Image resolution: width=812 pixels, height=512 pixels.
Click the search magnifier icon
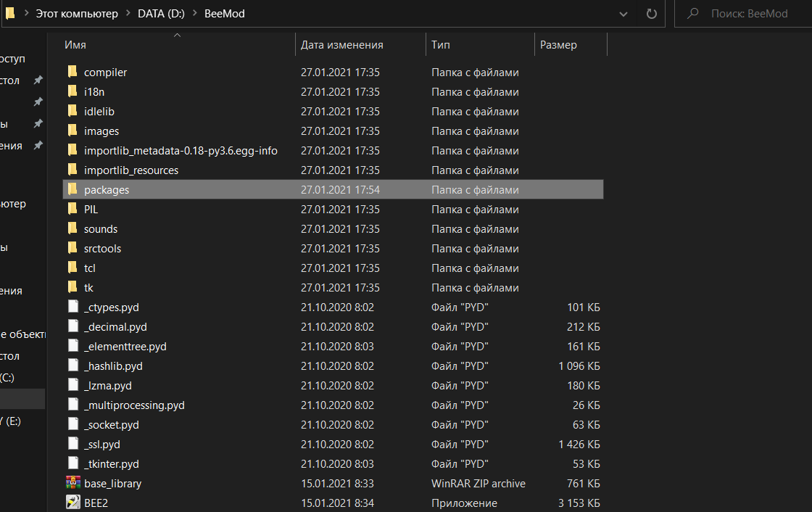pos(693,14)
